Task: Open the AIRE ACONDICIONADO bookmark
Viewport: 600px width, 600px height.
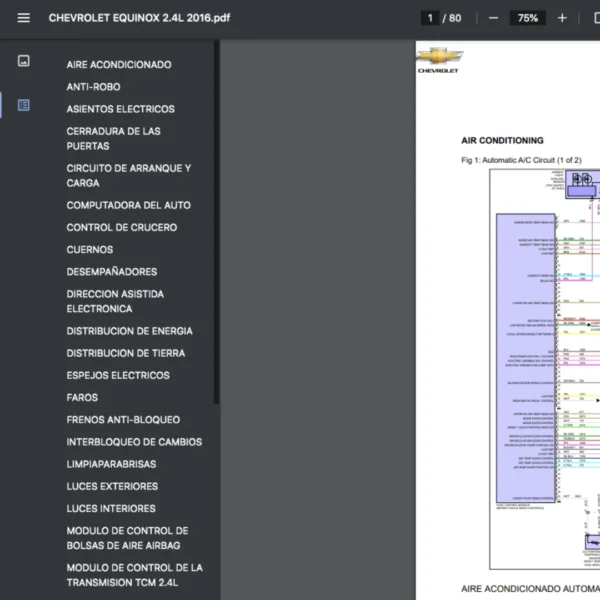Action: tap(118, 65)
